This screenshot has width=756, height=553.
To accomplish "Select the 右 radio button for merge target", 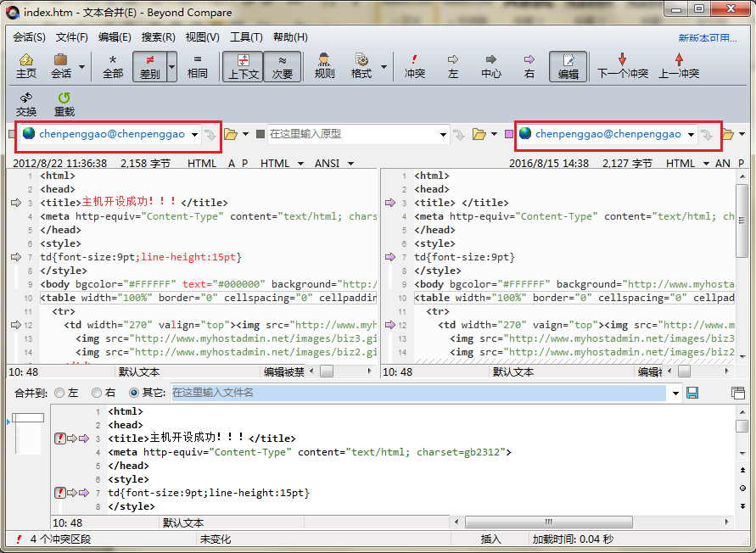I will tap(97, 393).
